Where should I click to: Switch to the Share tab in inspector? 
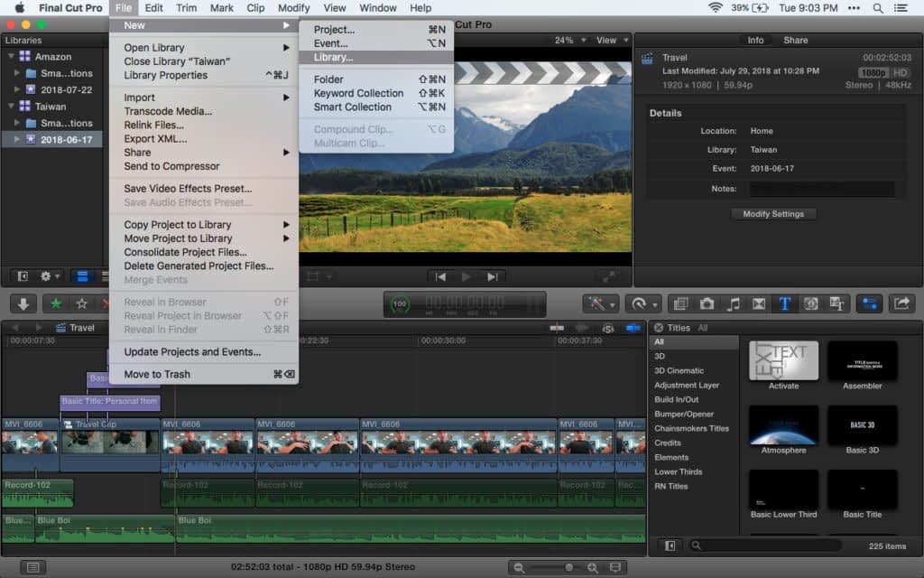pyautogui.click(x=795, y=40)
